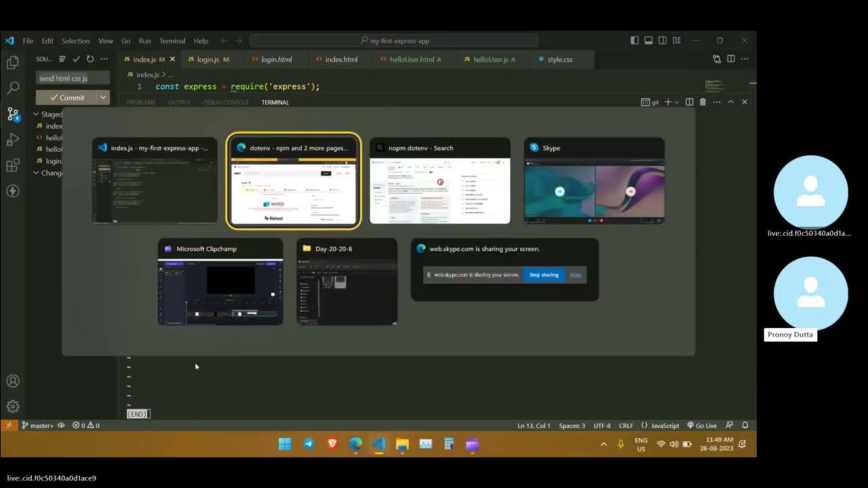Image resolution: width=868 pixels, height=488 pixels.
Task: Click the notifications bell in the status bar
Action: pos(745,425)
